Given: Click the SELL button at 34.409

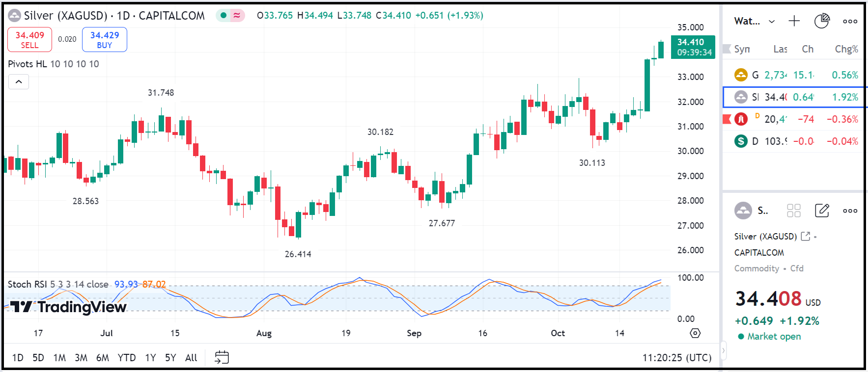Looking at the screenshot, I should pyautogui.click(x=29, y=40).
